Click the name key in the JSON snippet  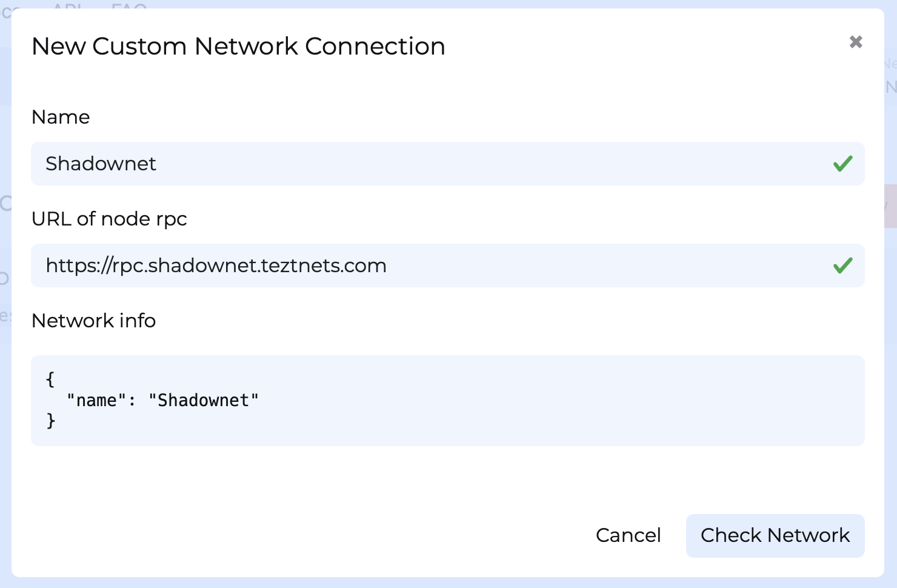95,400
